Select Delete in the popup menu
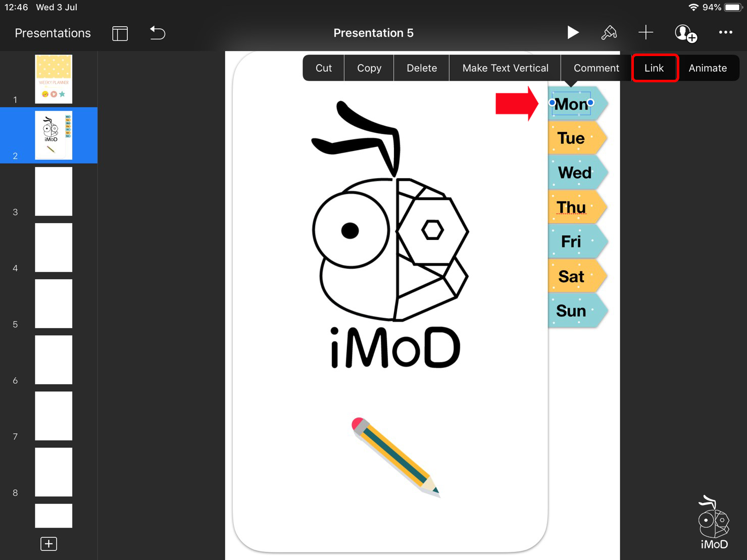This screenshot has height=560, width=747. (421, 68)
